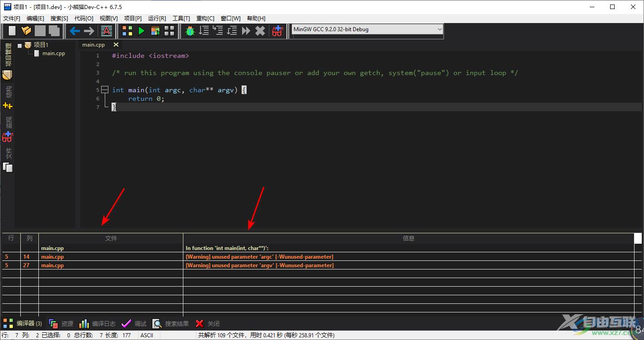This screenshot has height=340, width=644.
Task: Click the Step Out debug icon
Action: [232, 31]
